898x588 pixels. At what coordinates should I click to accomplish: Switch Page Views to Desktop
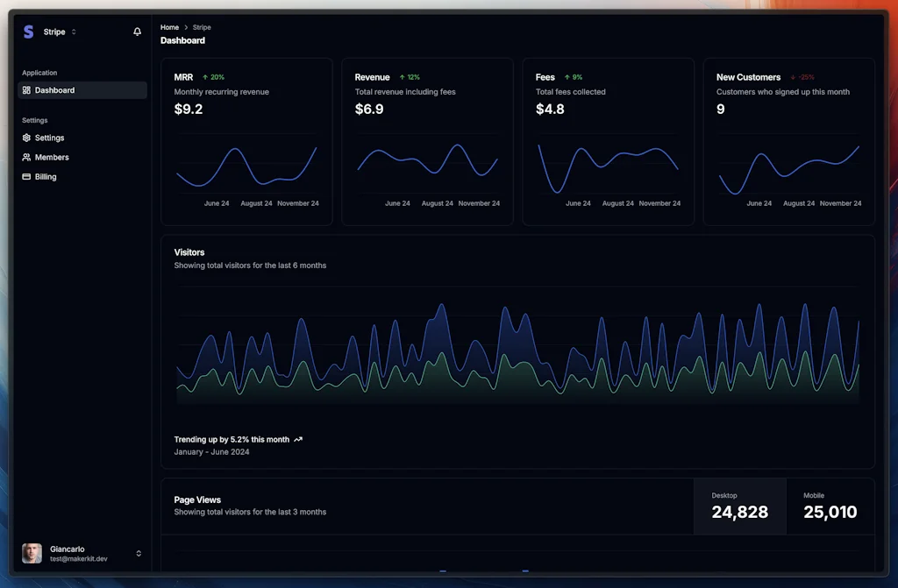(739, 506)
